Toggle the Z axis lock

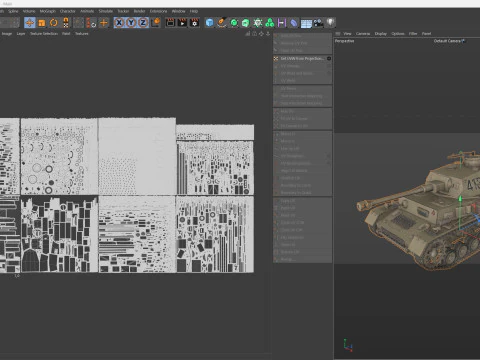coord(143,23)
